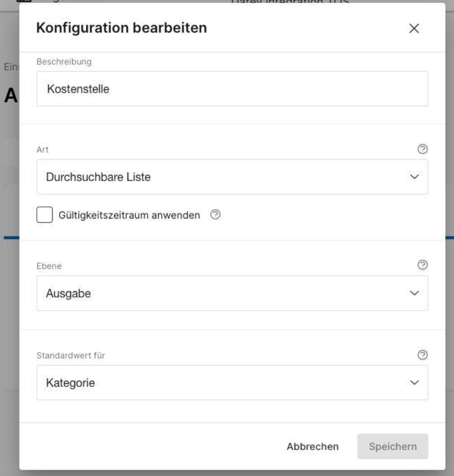Click the Speichern button
The height and width of the screenshot is (476, 454).
pyautogui.click(x=393, y=447)
